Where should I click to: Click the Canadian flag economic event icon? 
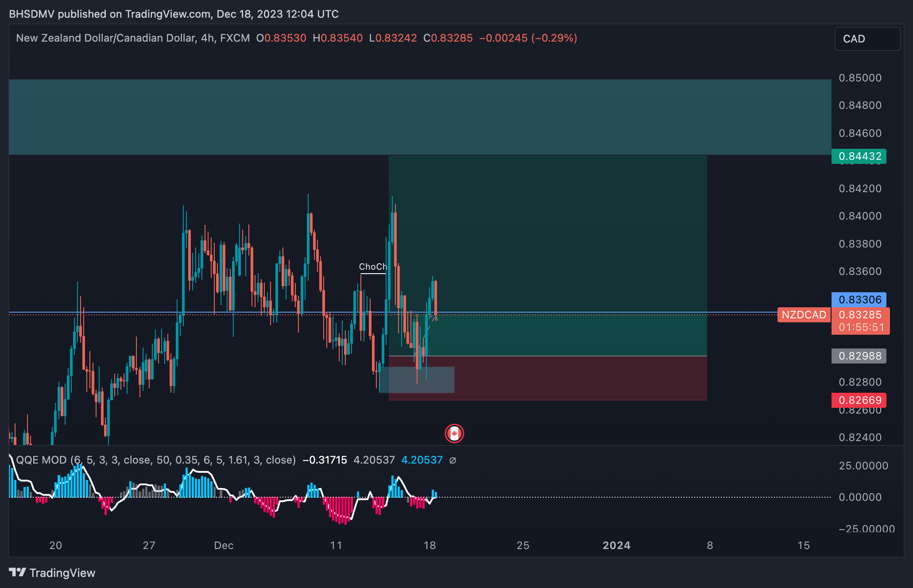point(454,433)
